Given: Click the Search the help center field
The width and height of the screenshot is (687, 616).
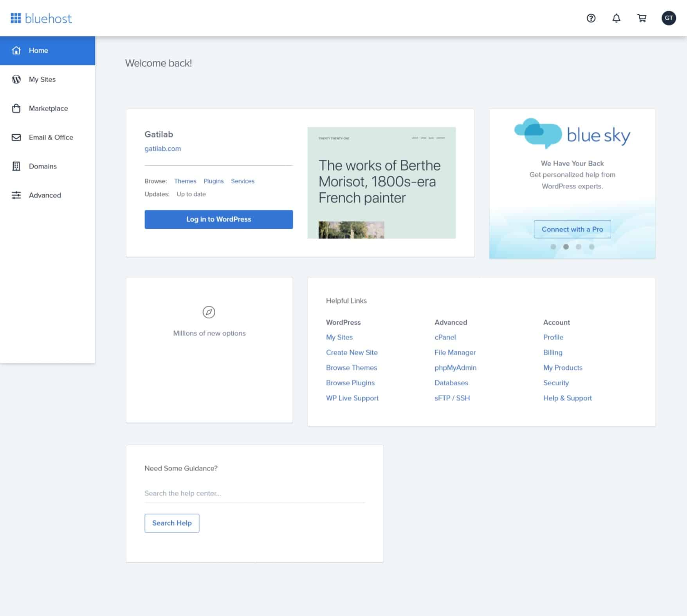Looking at the screenshot, I should [x=254, y=493].
